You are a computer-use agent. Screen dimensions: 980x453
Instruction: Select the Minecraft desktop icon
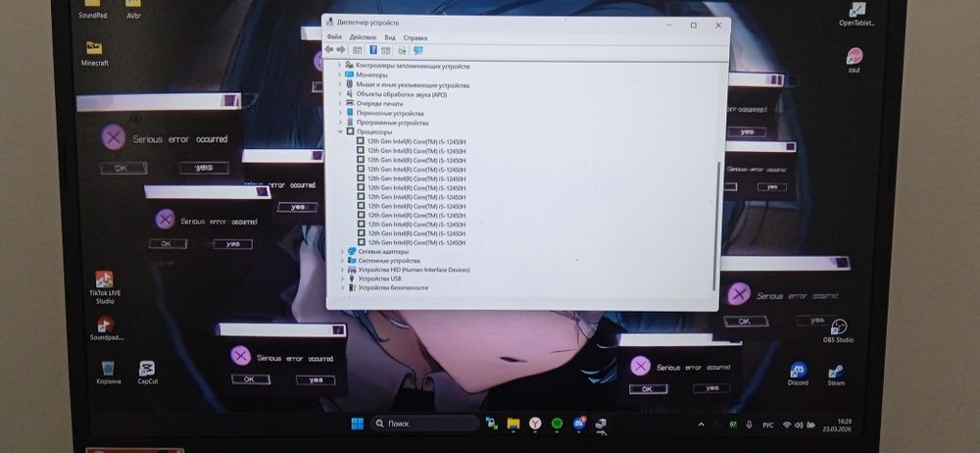click(94, 54)
